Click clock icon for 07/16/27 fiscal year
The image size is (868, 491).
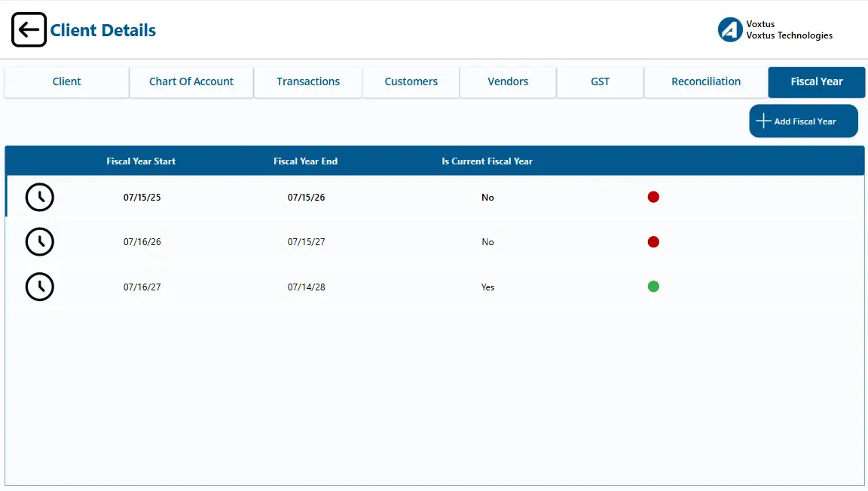point(40,287)
